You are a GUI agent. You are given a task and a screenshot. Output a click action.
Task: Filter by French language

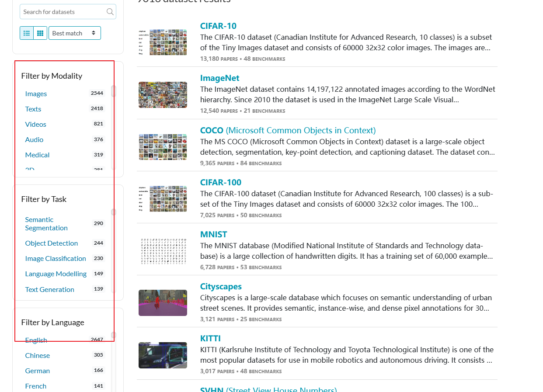(36, 386)
